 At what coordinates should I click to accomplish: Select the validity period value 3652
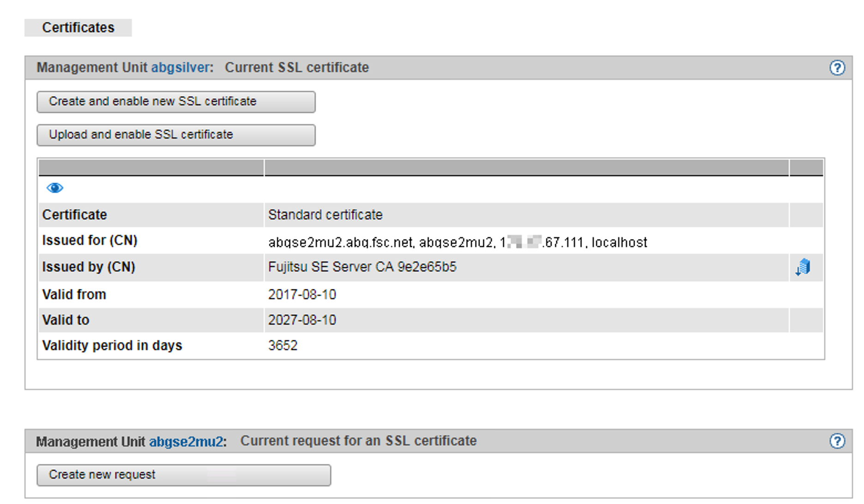(283, 346)
